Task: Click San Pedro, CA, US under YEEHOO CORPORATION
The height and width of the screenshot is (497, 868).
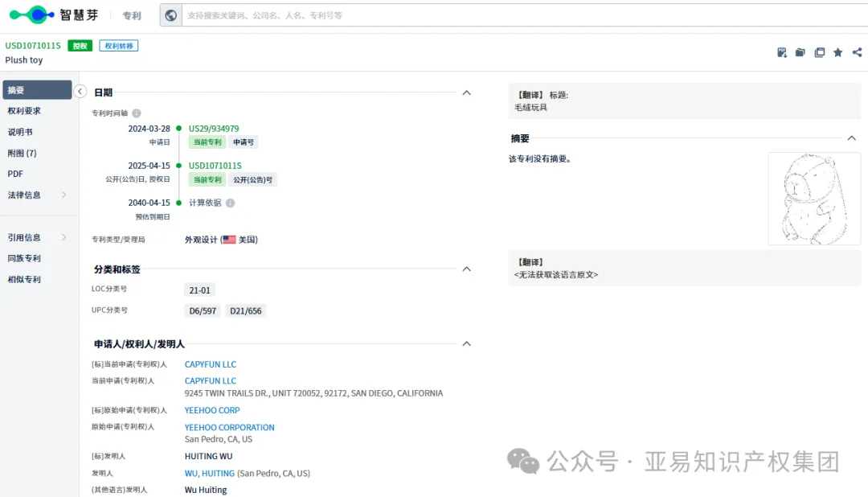Action: [219, 439]
